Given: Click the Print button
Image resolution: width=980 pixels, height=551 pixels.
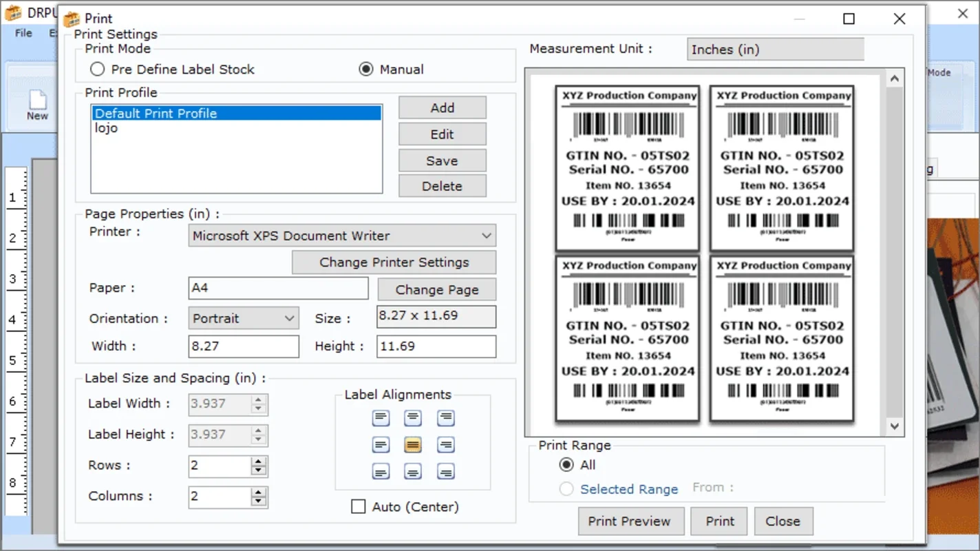Looking at the screenshot, I should coord(720,521).
